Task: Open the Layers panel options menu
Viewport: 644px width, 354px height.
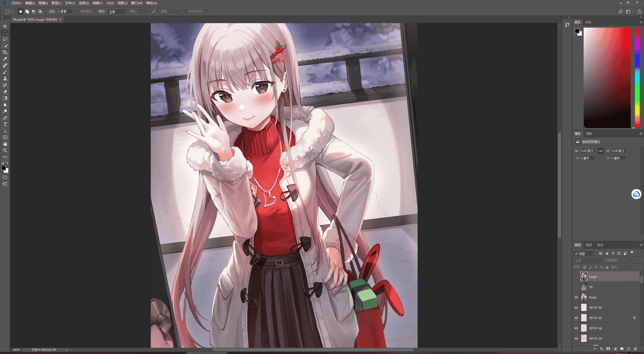Action: [641, 245]
